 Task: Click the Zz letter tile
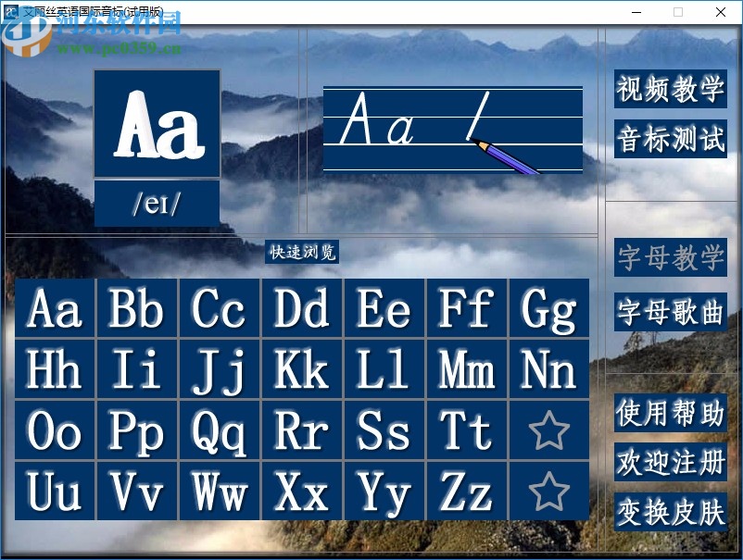[x=466, y=492]
